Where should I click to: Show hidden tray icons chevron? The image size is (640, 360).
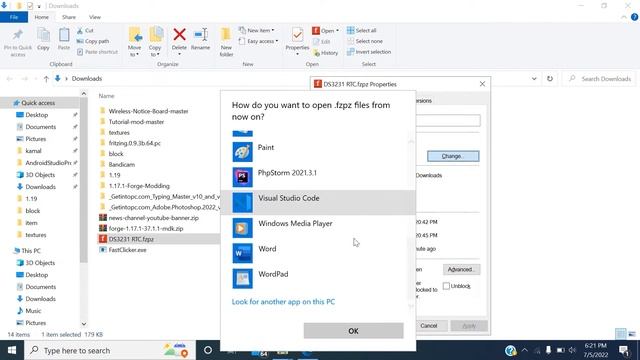(x=524, y=350)
